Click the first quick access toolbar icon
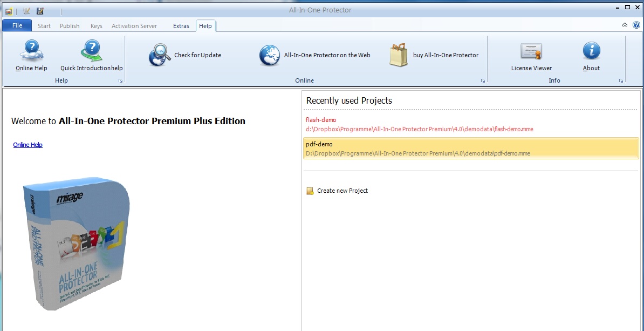Viewport: 644px width, 331px height. click(x=9, y=11)
